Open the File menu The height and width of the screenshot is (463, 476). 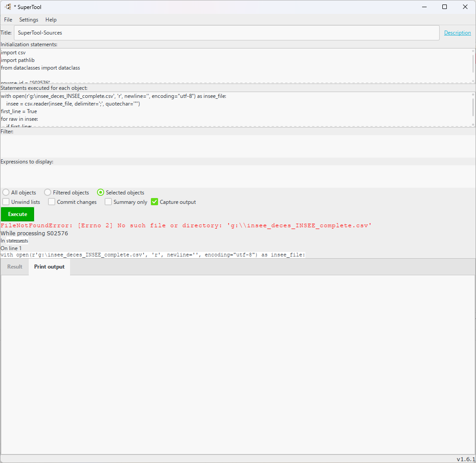[8, 20]
